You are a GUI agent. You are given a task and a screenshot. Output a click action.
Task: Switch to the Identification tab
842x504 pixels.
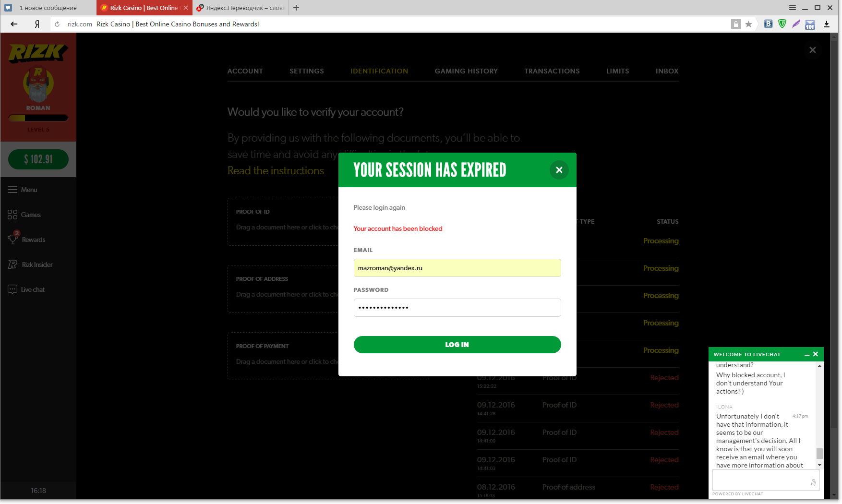[x=379, y=71]
